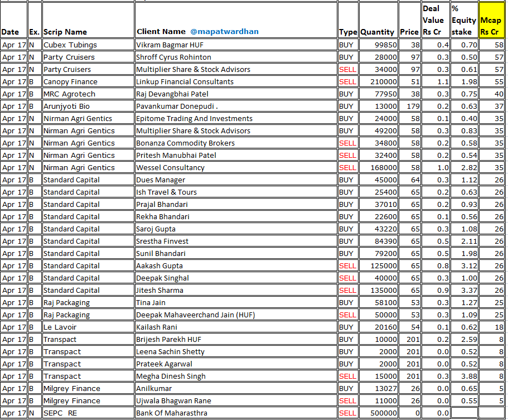Viewport: 508px width, 420px height.
Task: Click quantity 58100 cell
Action: [x=378, y=303]
